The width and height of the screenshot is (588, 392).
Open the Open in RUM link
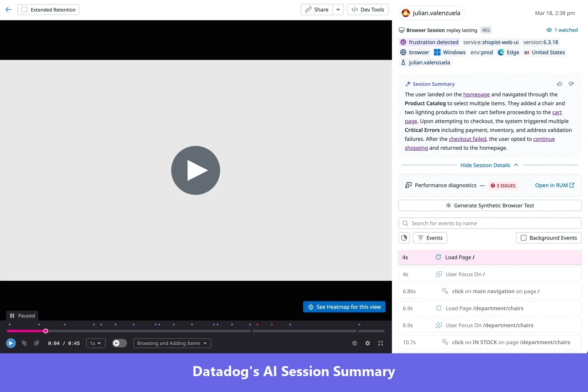click(555, 185)
